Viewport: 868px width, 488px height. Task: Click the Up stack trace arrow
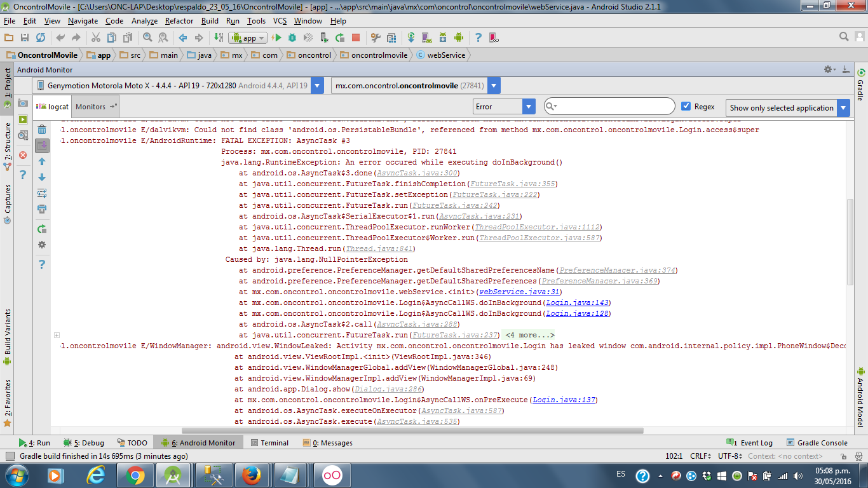click(42, 162)
